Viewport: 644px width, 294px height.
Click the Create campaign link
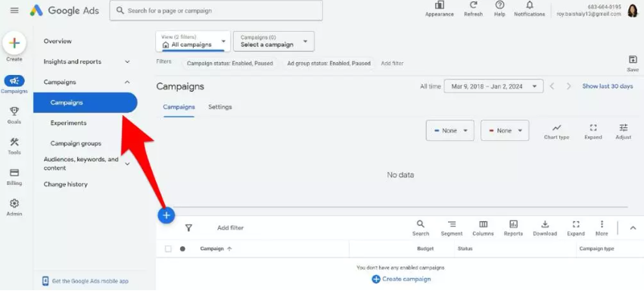401,279
